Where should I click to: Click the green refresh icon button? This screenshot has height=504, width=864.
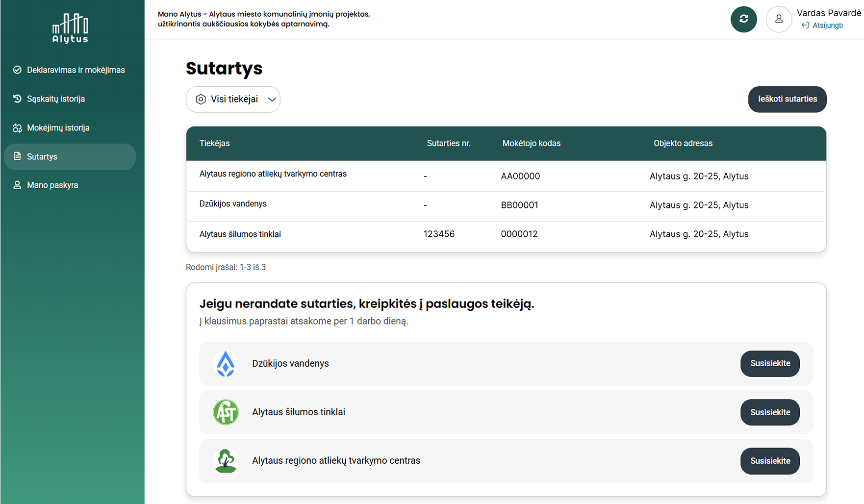pos(743,19)
